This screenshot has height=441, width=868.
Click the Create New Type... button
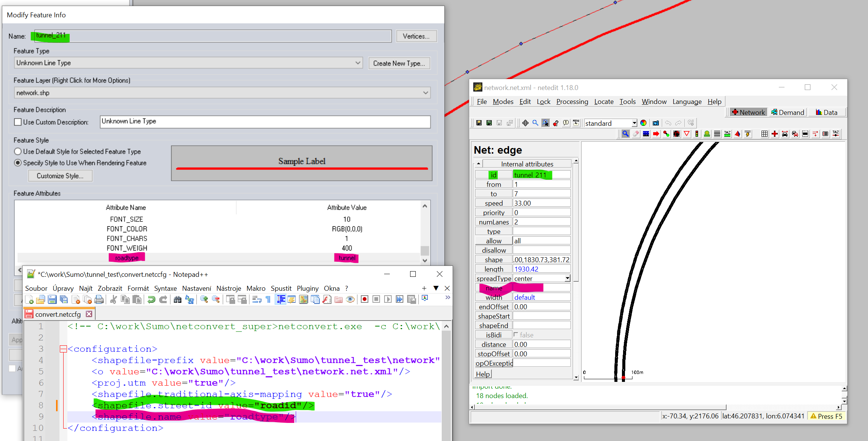point(399,63)
